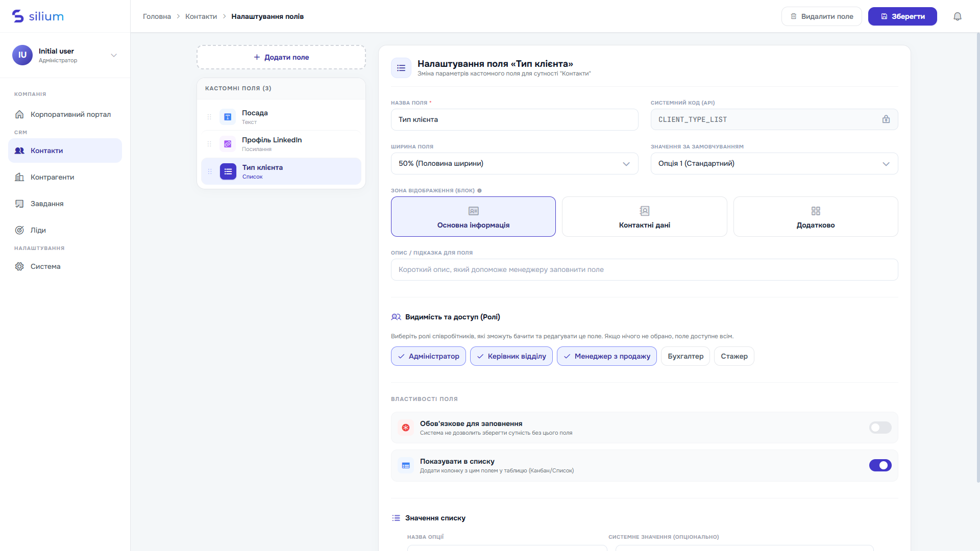The height and width of the screenshot is (551, 980).
Task: Grab the drag handle beside Тип клієнта
Action: pyautogui.click(x=210, y=171)
